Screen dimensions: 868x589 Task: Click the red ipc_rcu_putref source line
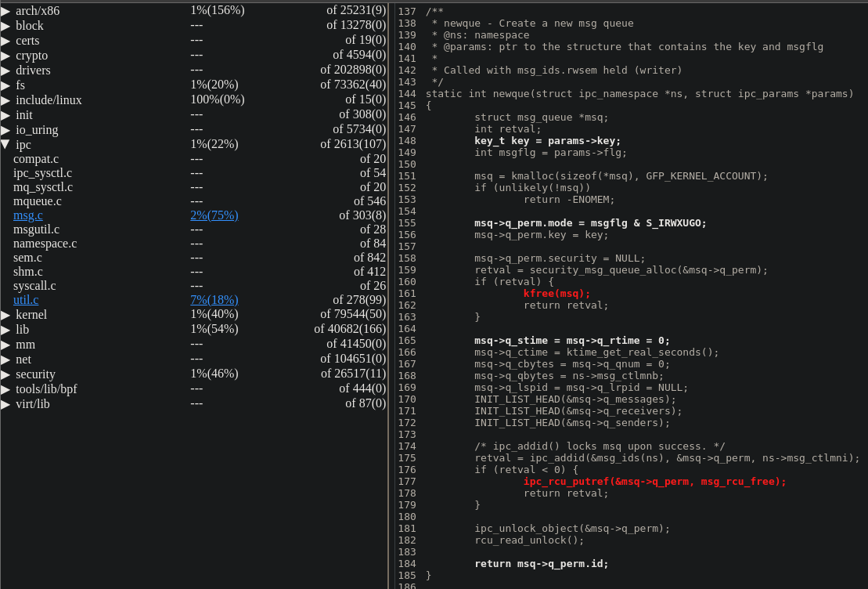[654, 482]
